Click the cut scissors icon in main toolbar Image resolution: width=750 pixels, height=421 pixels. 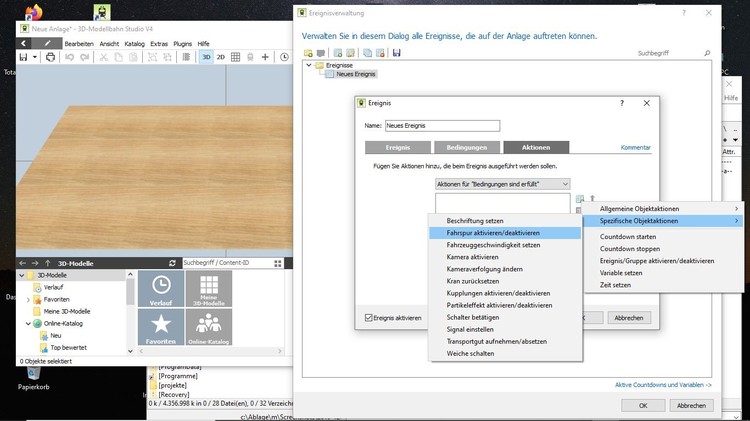point(103,57)
